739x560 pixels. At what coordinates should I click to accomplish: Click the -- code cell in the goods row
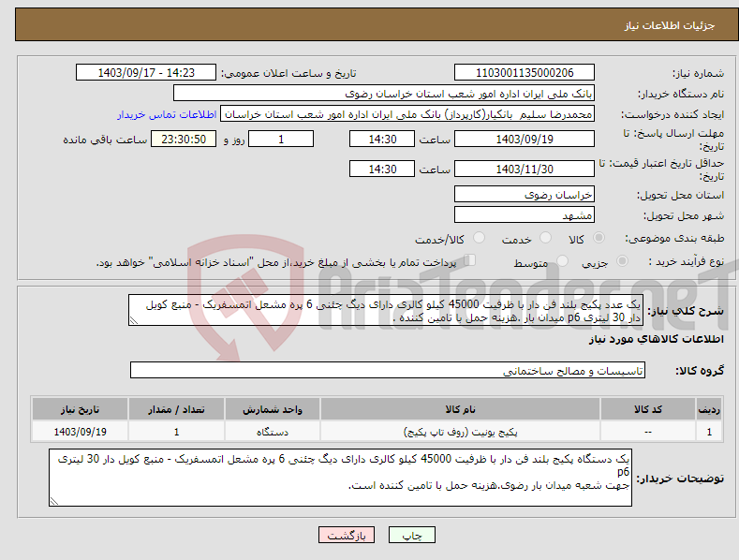648,432
